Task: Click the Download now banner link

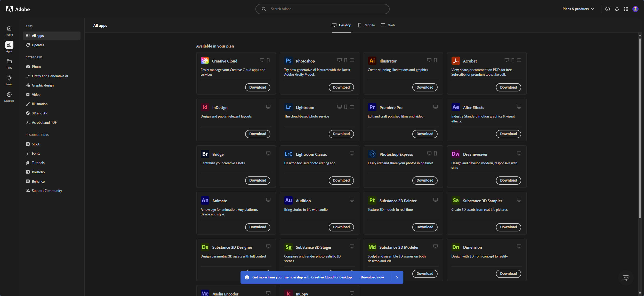Action: [x=372, y=277]
